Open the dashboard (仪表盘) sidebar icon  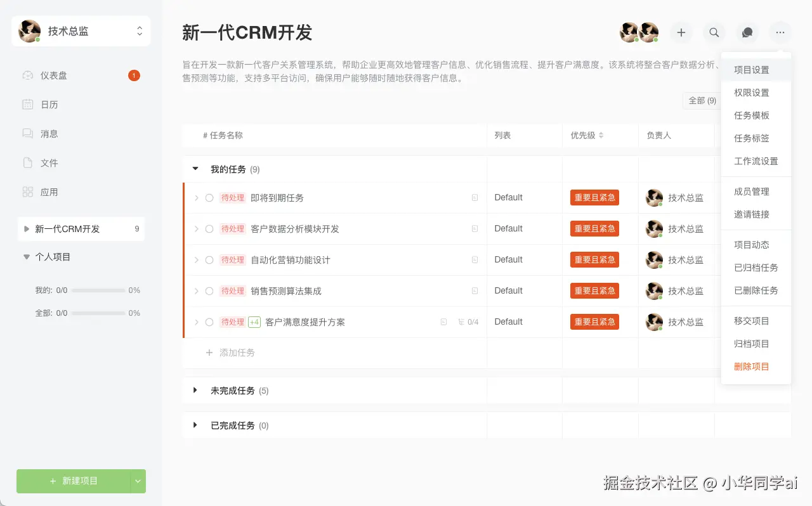click(x=28, y=75)
